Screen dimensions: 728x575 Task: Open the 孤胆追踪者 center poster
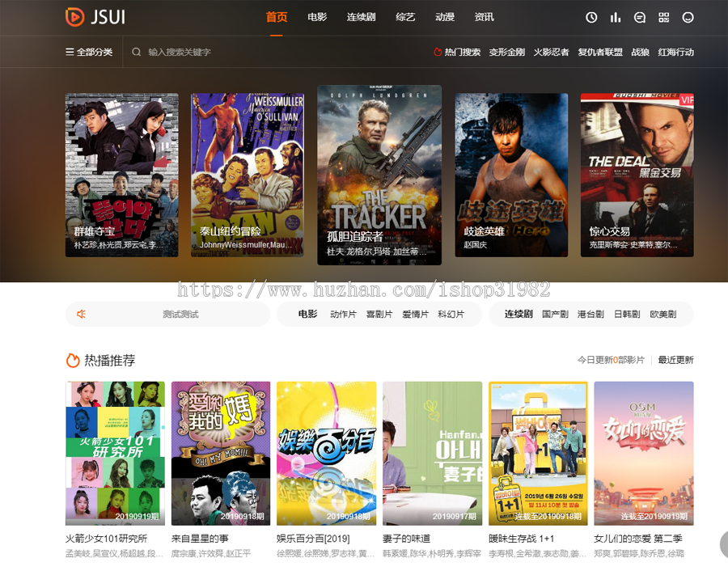pos(379,175)
